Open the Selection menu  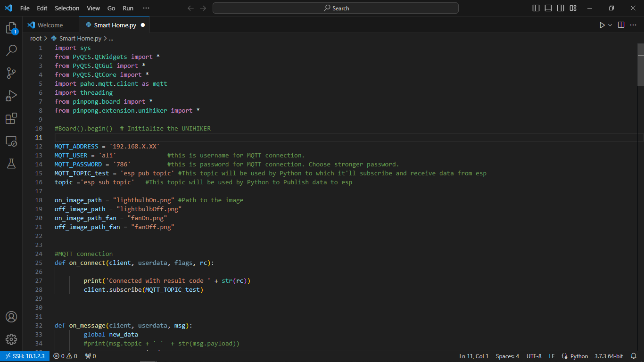(67, 8)
